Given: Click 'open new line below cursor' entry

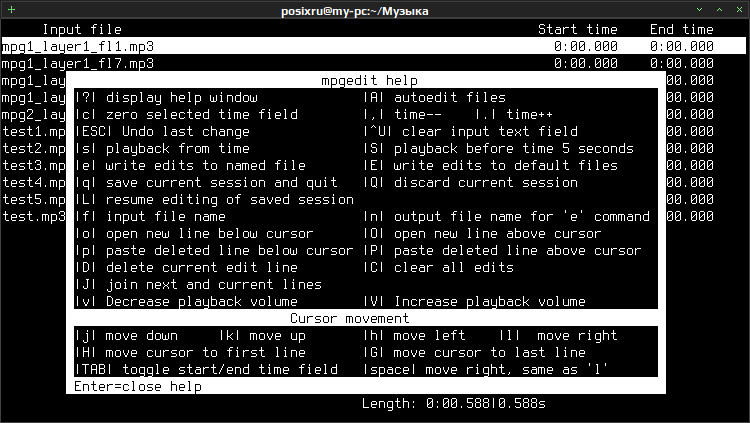Looking at the screenshot, I should point(194,234).
